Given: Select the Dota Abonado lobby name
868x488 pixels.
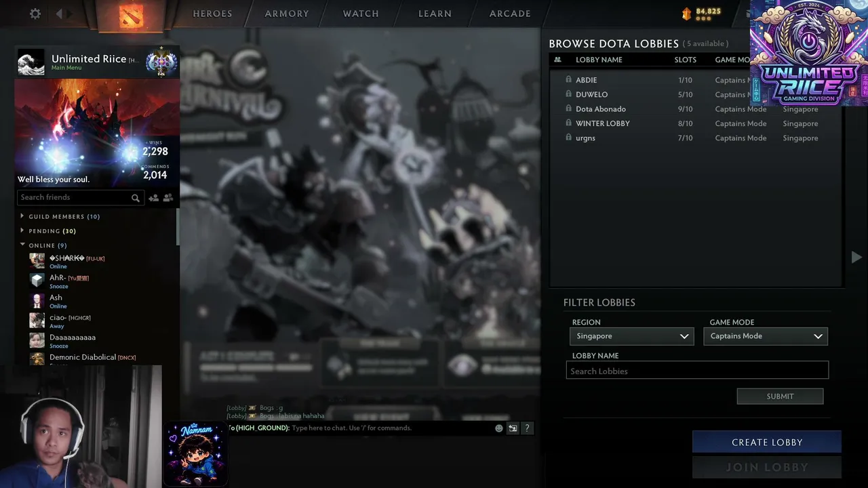Looking at the screenshot, I should pyautogui.click(x=601, y=109).
